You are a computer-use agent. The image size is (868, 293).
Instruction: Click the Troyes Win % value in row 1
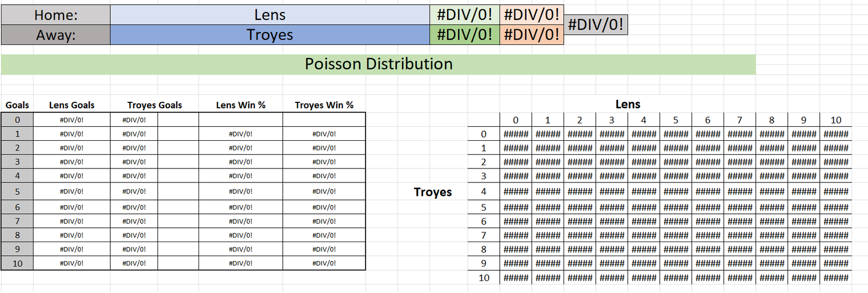[324, 134]
